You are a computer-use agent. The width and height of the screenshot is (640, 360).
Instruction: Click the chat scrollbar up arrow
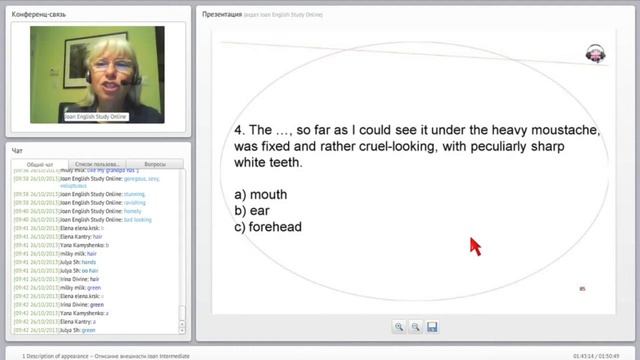(182, 324)
